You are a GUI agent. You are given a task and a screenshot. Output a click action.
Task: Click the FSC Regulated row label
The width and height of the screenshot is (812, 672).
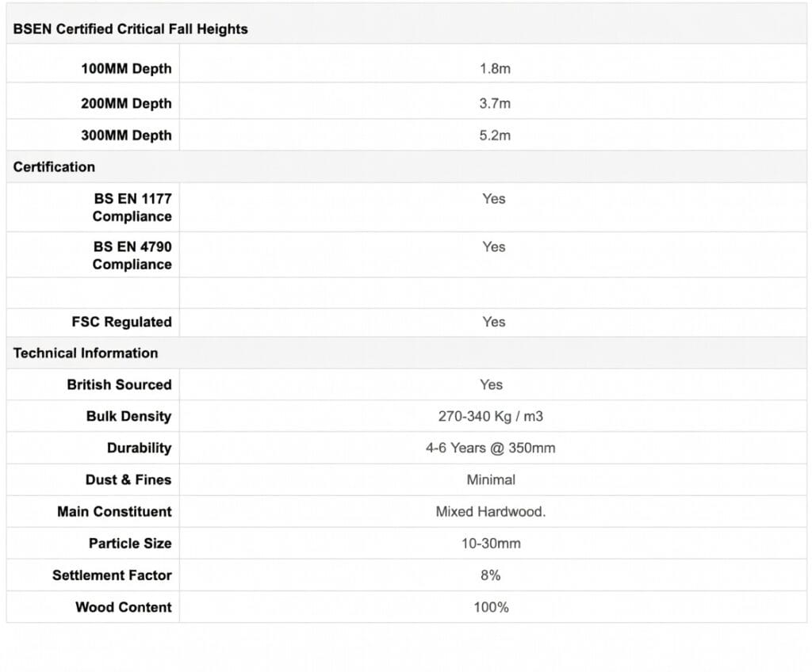click(121, 322)
